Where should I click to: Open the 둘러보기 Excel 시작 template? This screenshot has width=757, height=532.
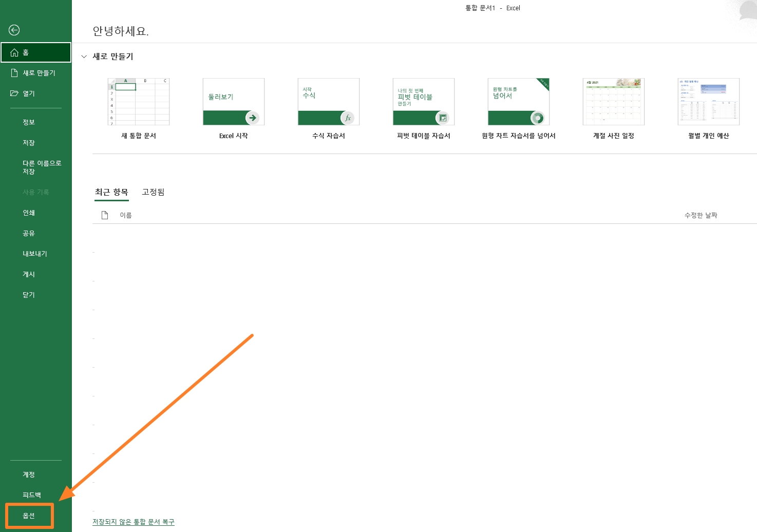pos(234,102)
